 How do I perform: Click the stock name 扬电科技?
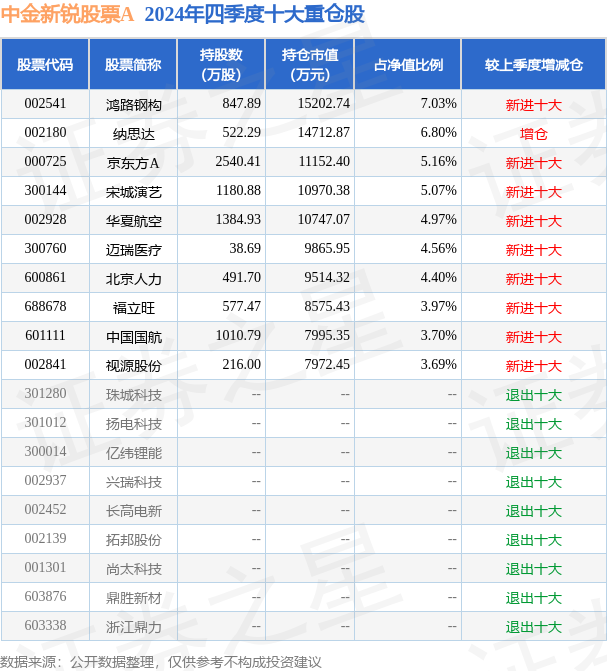point(134,424)
